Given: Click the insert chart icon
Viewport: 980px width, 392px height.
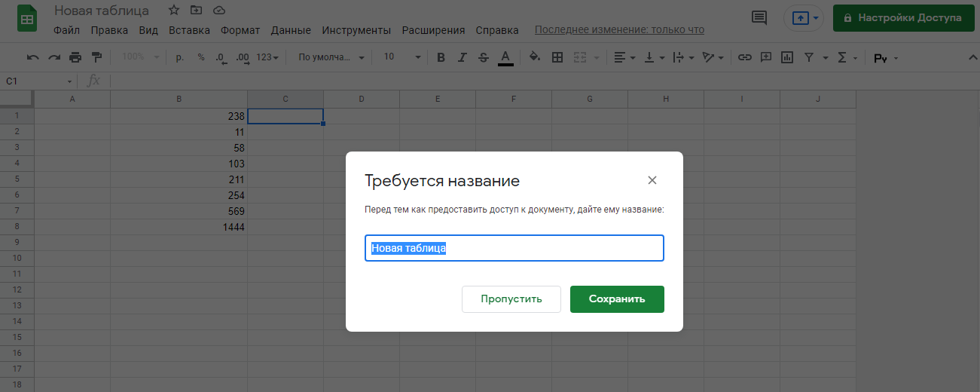Looking at the screenshot, I should point(787,57).
